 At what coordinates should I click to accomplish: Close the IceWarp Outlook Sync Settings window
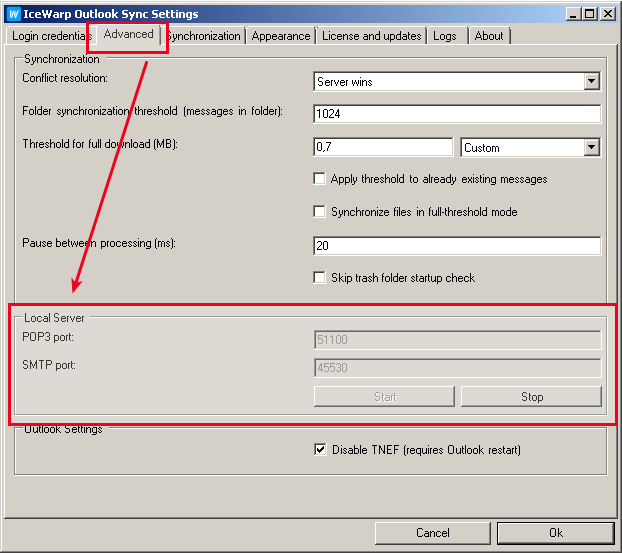[607, 14]
